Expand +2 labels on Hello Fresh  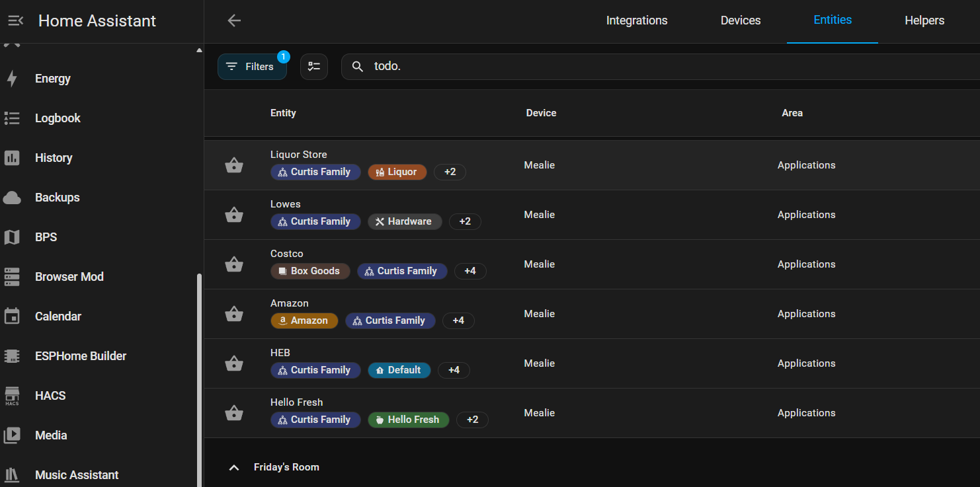[x=472, y=420]
